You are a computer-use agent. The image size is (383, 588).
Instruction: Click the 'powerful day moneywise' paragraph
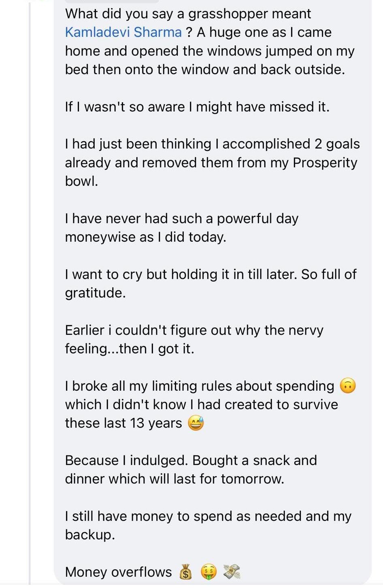point(181,228)
